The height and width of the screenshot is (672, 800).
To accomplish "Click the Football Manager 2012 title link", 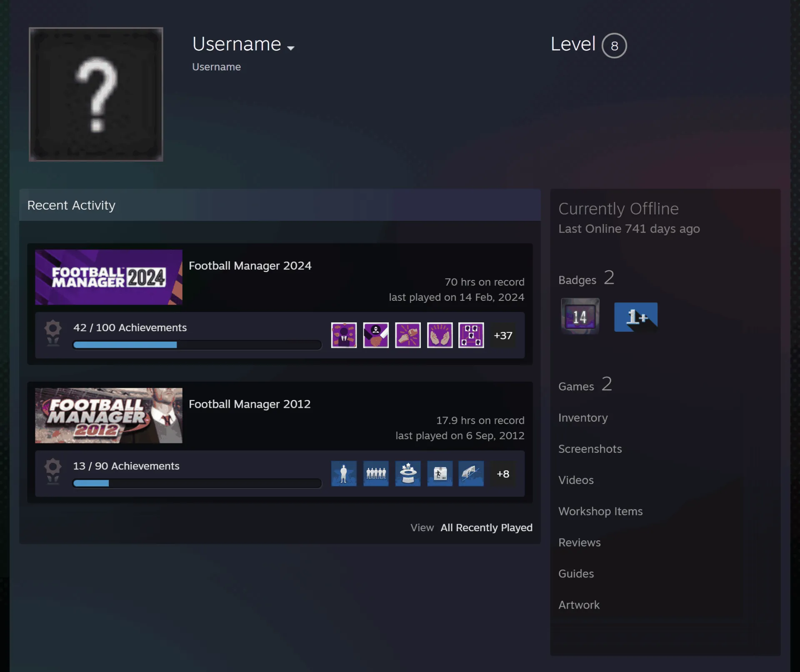I will [x=250, y=404].
